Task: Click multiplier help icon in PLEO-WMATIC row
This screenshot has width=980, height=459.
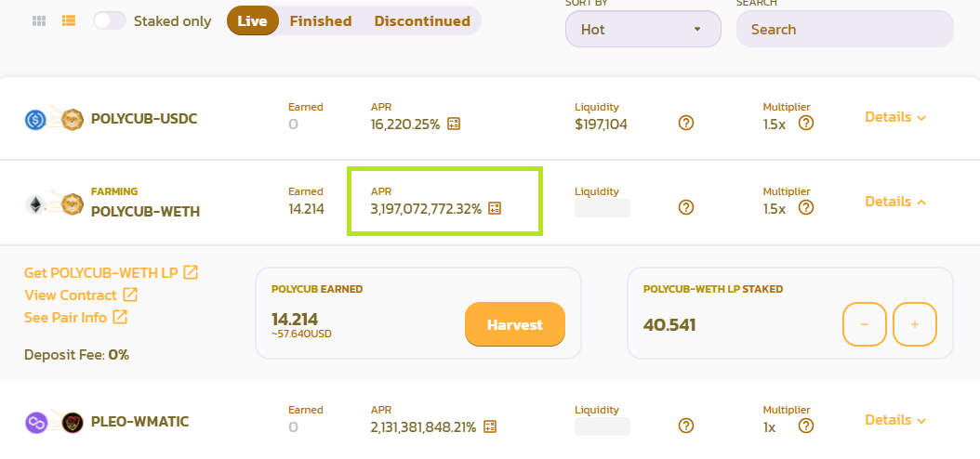Action: click(806, 426)
